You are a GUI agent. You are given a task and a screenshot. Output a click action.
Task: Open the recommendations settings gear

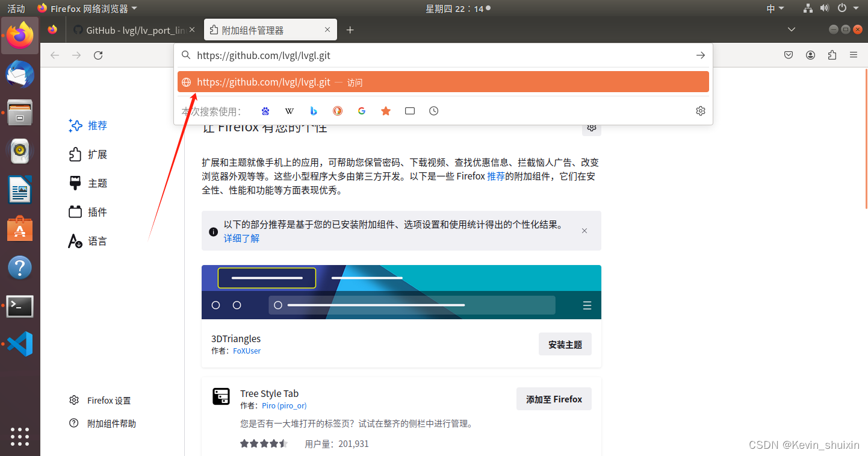[591, 127]
